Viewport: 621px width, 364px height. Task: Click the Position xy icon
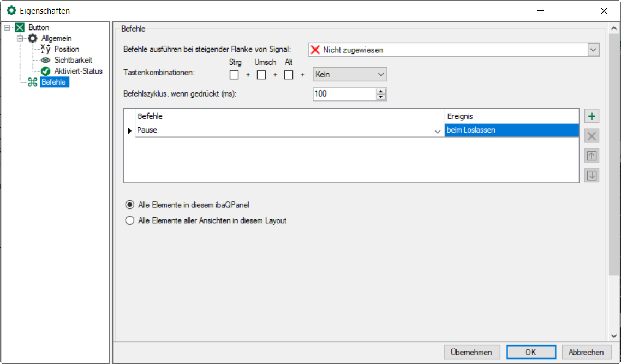[45, 49]
